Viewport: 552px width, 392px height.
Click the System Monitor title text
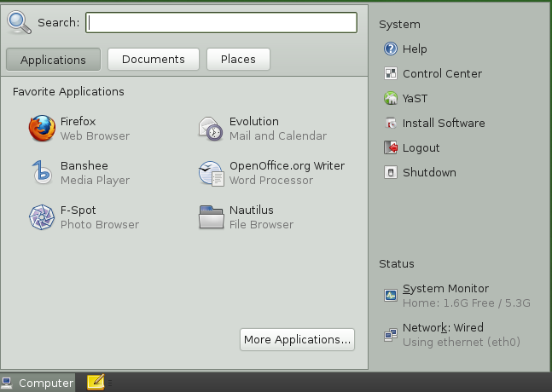(x=445, y=289)
